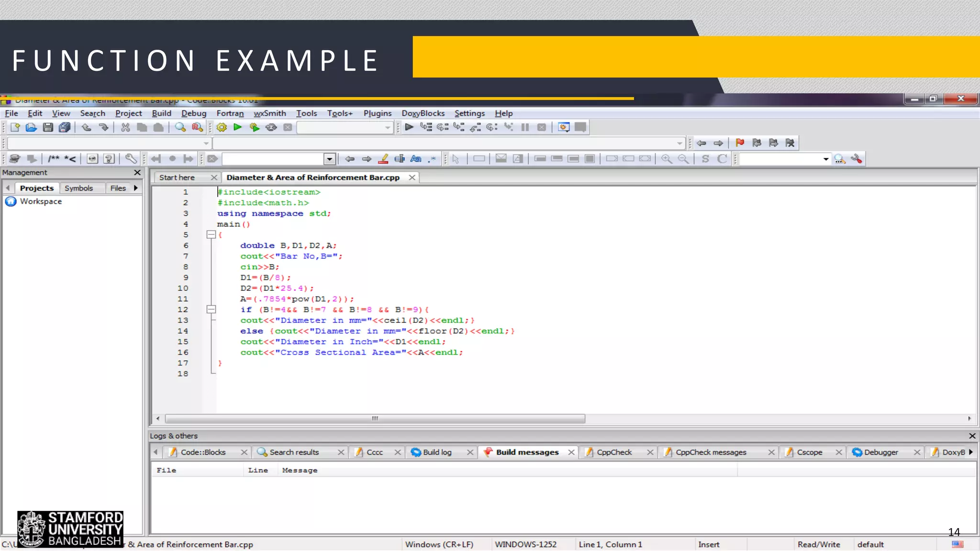
Task: Open the build target dropdown
Action: (x=388, y=128)
